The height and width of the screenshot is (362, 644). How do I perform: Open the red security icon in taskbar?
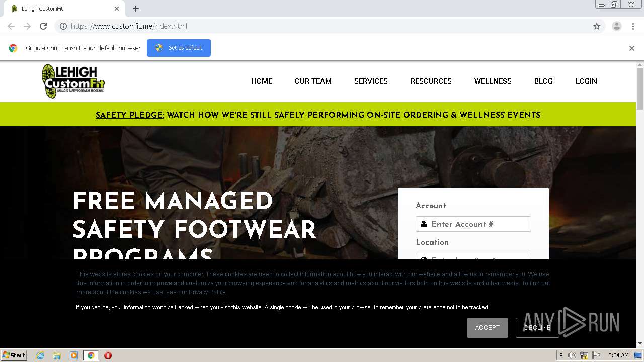108,355
